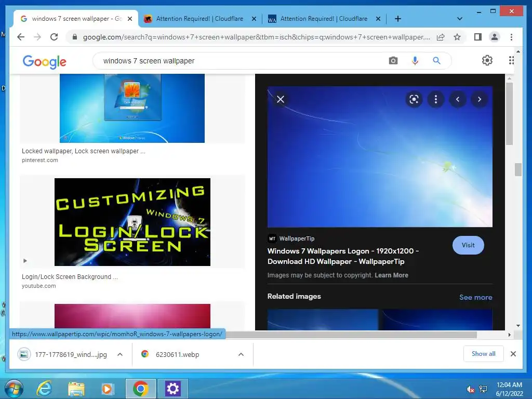
Task: Click See more related images
Action: 476,297
